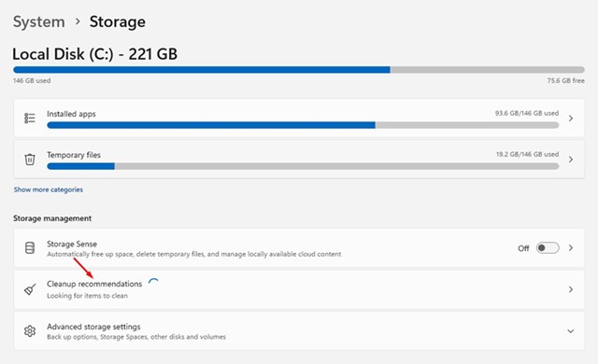Open the Cleanup recommendations label
The width and height of the screenshot is (598, 364).
[x=94, y=284]
